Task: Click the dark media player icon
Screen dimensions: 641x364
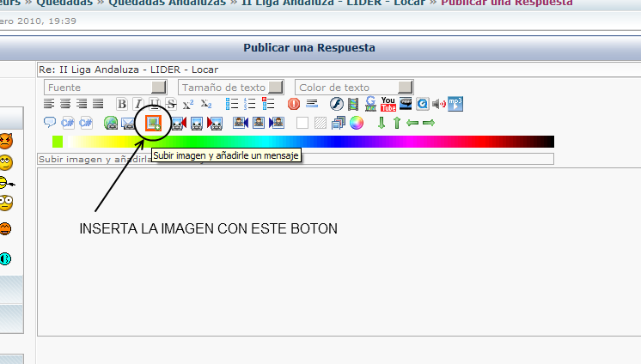Action: click(406, 104)
